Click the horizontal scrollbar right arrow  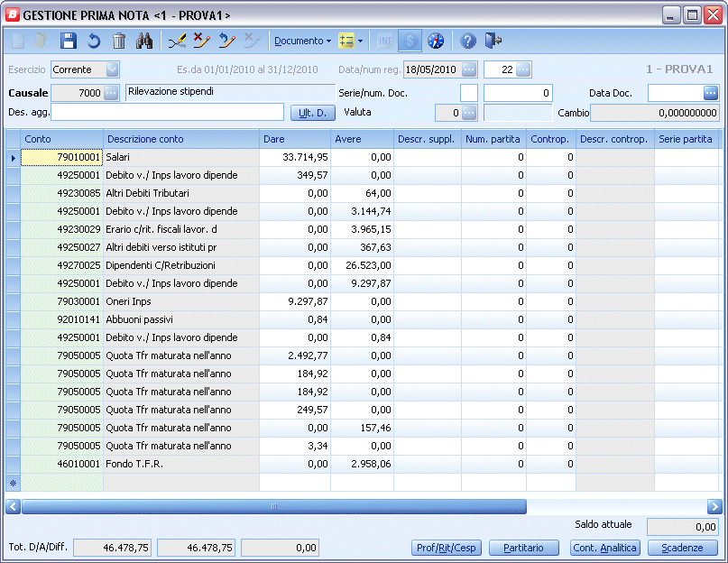pos(714,507)
